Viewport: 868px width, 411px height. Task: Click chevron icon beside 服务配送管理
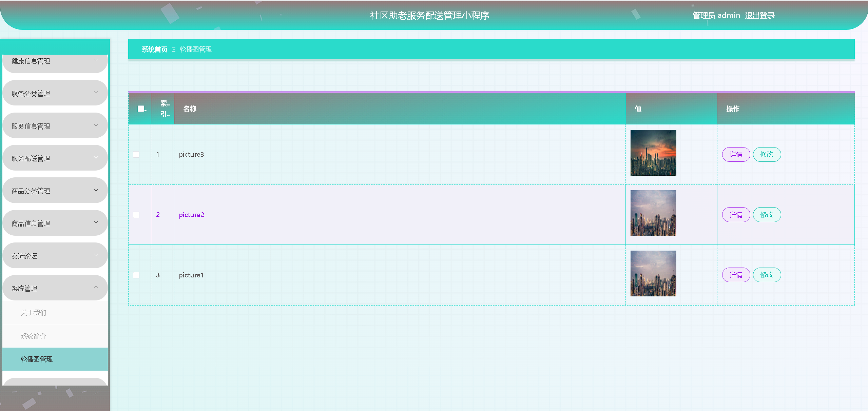[96, 158]
